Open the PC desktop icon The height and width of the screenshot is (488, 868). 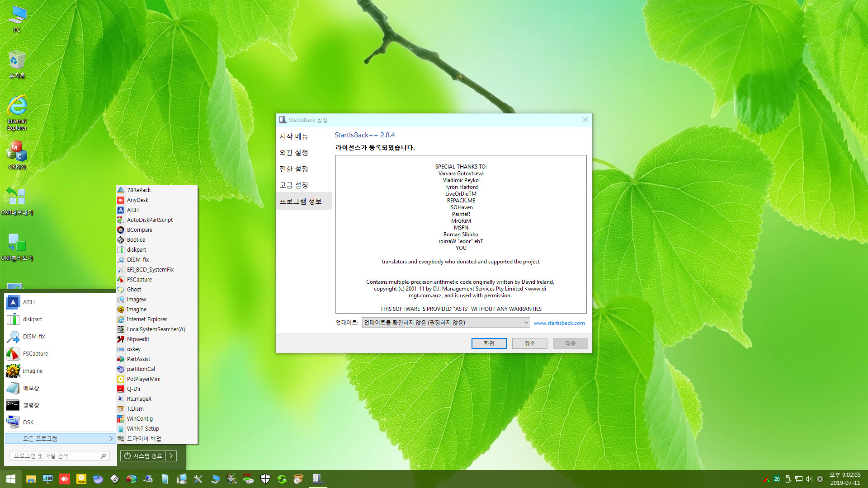(x=17, y=18)
